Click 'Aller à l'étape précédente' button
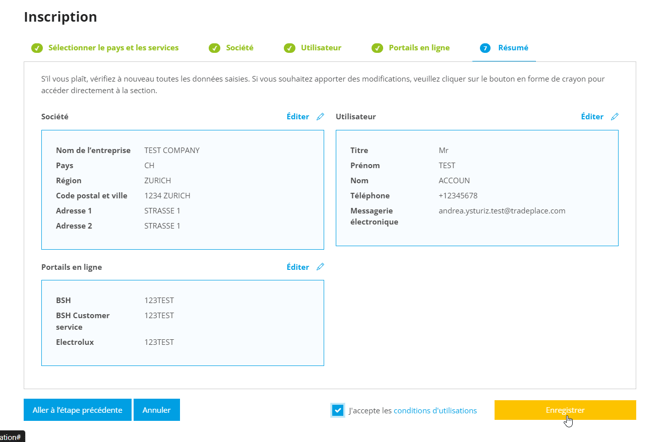 [77, 410]
